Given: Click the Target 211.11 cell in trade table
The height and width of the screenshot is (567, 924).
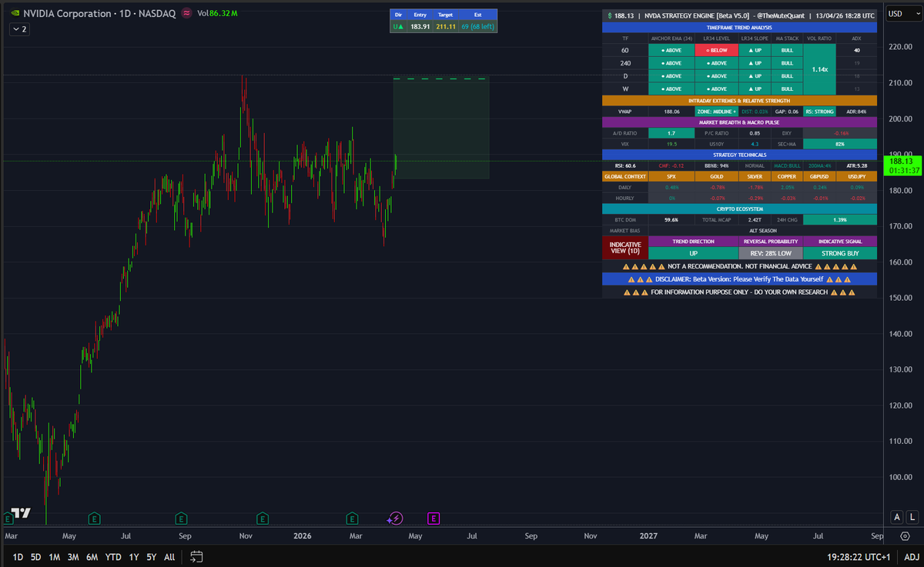Looking at the screenshot, I should pyautogui.click(x=446, y=26).
